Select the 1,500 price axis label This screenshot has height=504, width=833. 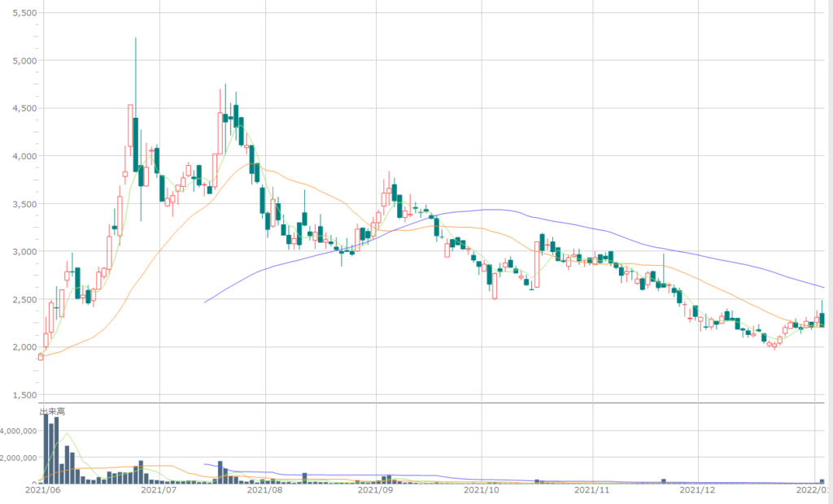click(24, 395)
